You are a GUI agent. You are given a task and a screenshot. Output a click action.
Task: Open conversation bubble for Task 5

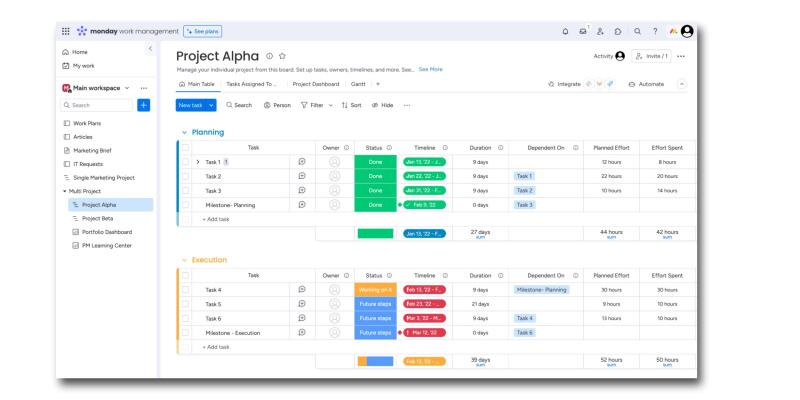302,304
